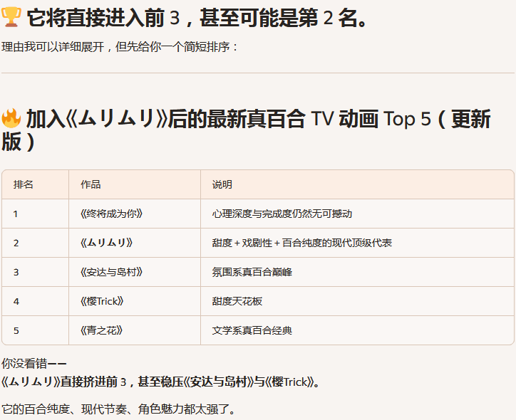This screenshot has height=420, width=516.
Task: Click the trophy emoji in the heading
Action: pos(12,19)
